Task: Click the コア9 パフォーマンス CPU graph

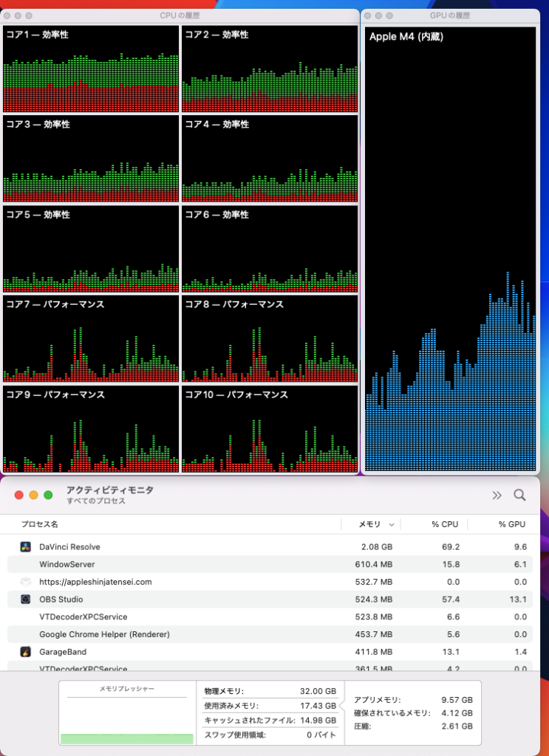Action: tap(91, 429)
